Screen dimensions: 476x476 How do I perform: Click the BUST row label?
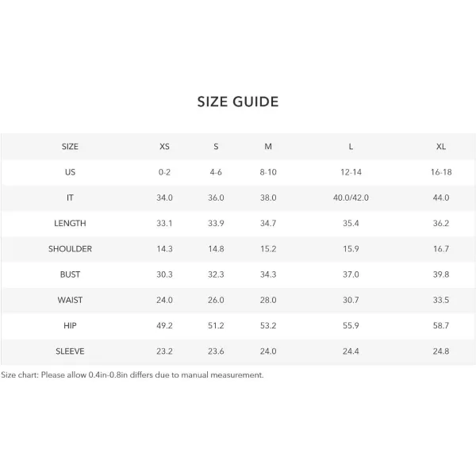[x=70, y=274]
